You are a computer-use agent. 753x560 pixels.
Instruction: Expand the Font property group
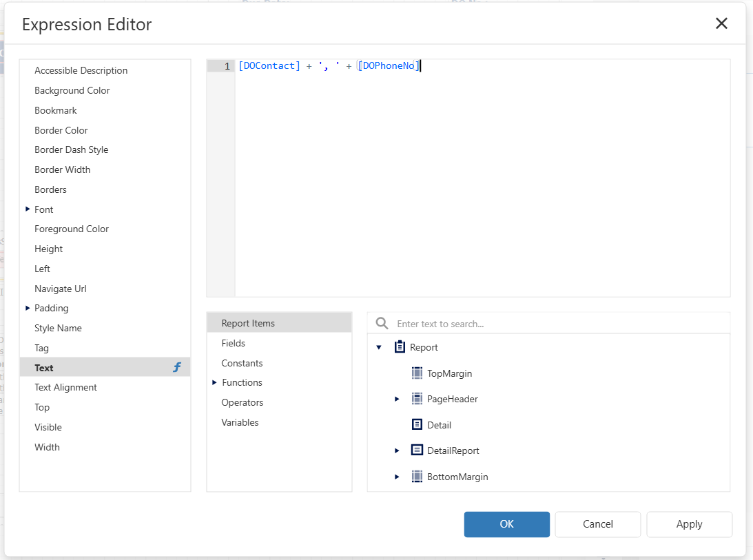tap(28, 209)
